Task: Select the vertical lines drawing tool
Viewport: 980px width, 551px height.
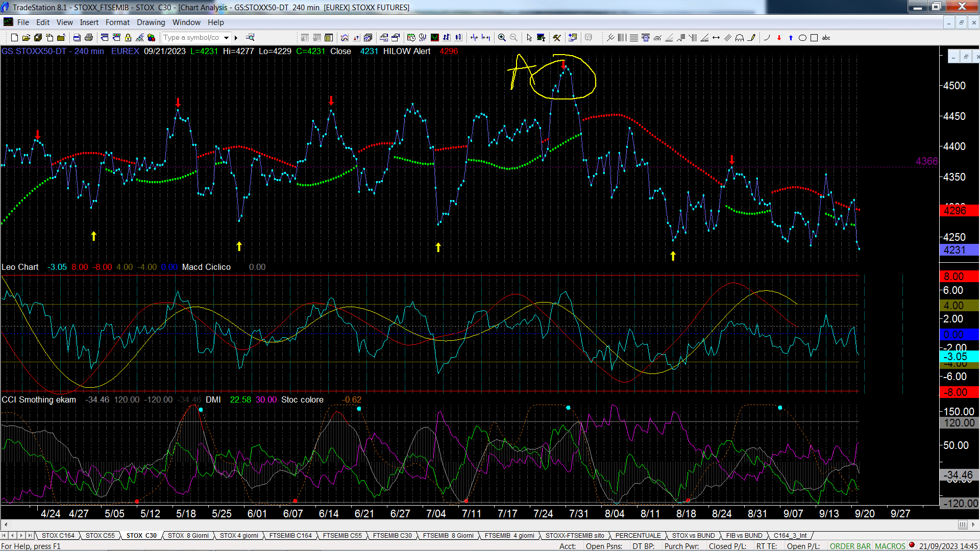Action: point(622,38)
